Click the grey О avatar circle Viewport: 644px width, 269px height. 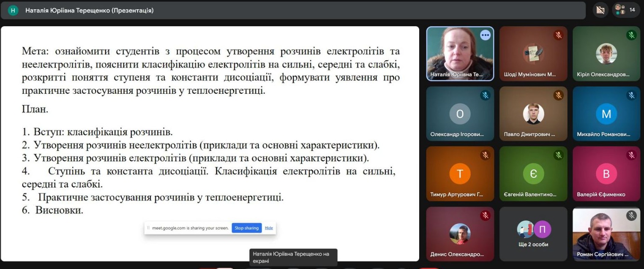pyautogui.click(x=460, y=114)
